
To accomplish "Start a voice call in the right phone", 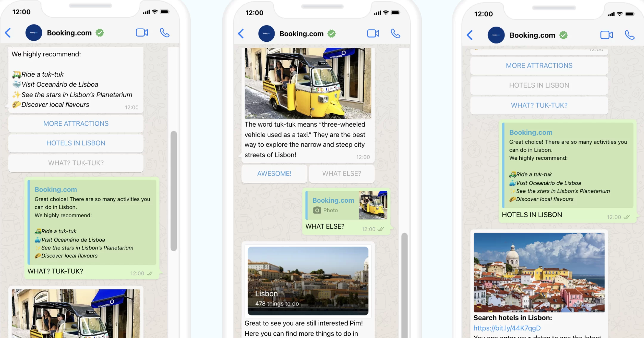I will [x=630, y=35].
